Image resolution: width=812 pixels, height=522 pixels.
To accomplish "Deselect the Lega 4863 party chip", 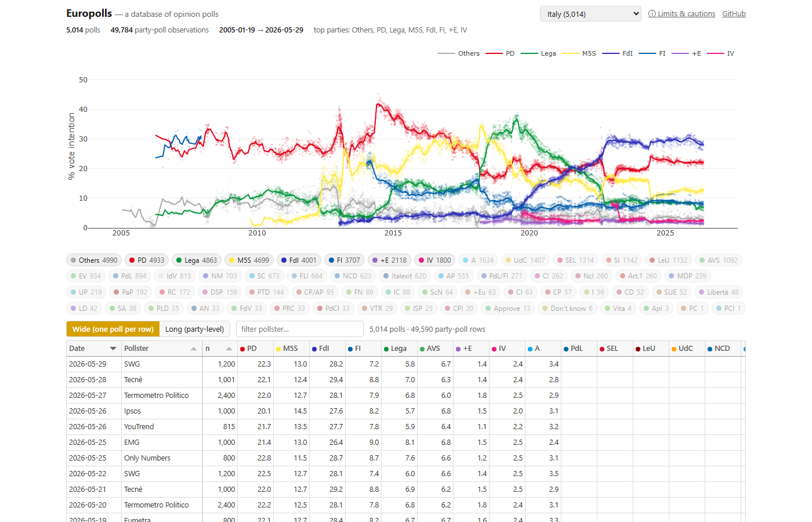I will pyautogui.click(x=197, y=260).
